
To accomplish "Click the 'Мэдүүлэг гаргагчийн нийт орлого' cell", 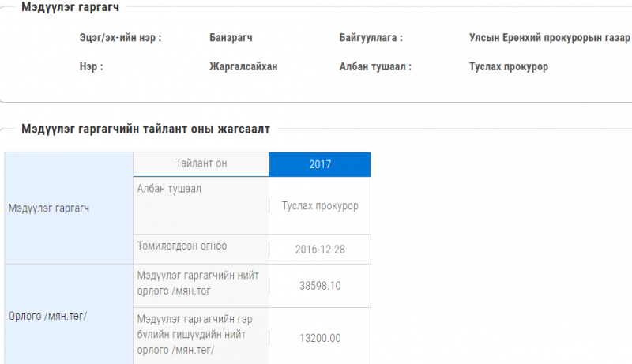I will (197, 283).
